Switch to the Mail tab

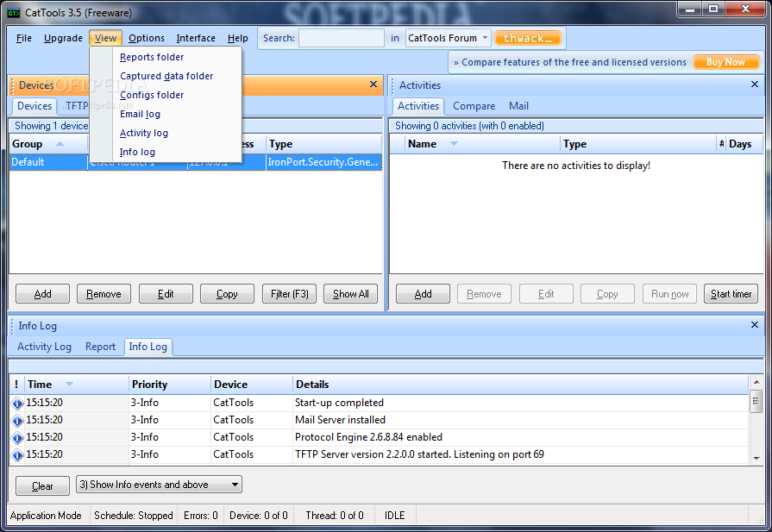(x=518, y=106)
